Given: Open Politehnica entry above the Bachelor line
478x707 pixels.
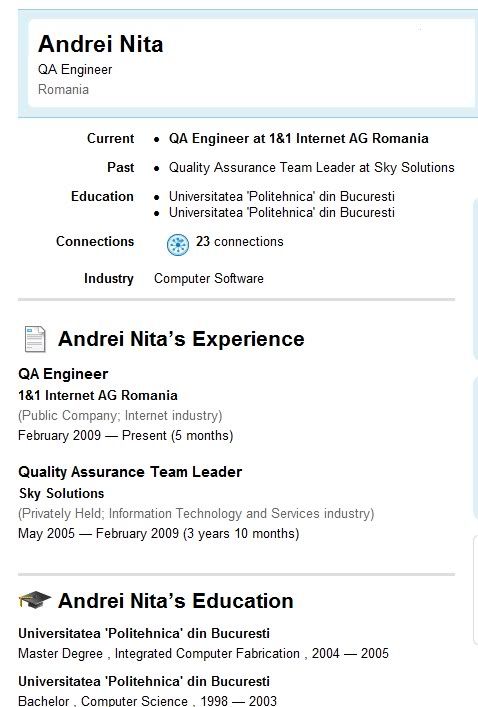Looking at the screenshot, I should pyautogui.click(x=144, y=681).
